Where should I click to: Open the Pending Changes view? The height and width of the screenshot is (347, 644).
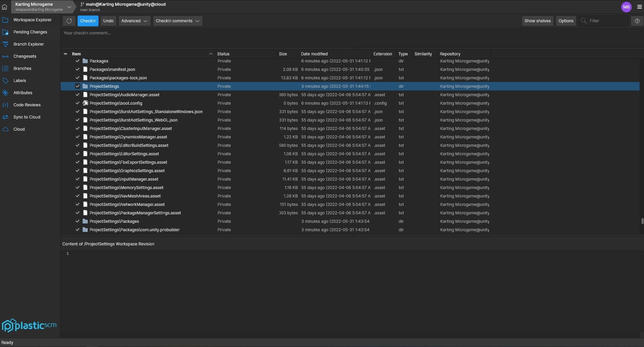[x=30, y=32]
